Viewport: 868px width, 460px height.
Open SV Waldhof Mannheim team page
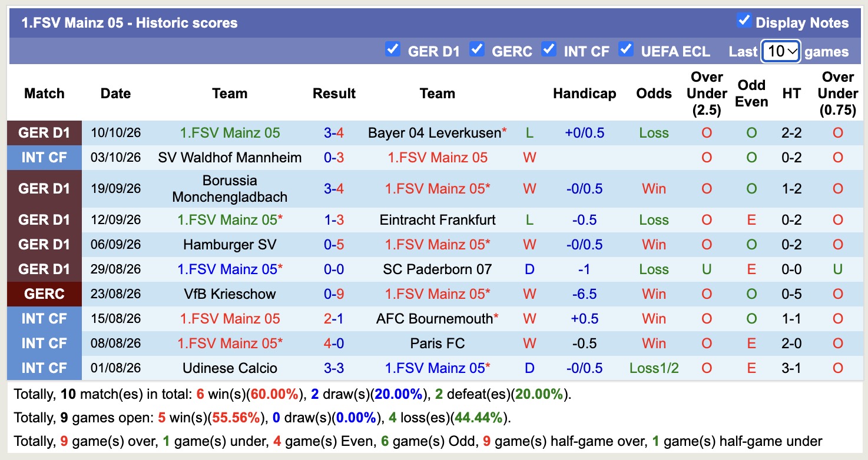tap(230, 158)
